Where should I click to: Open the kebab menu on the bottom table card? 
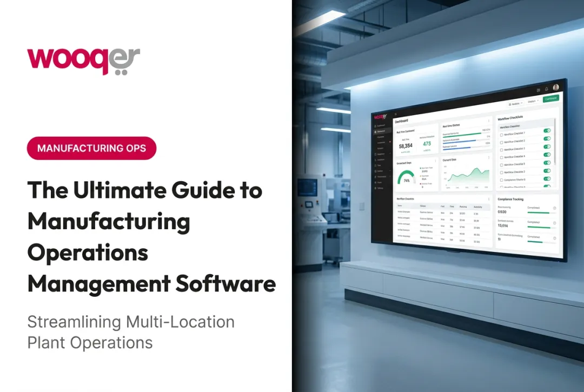coord(489,199)
